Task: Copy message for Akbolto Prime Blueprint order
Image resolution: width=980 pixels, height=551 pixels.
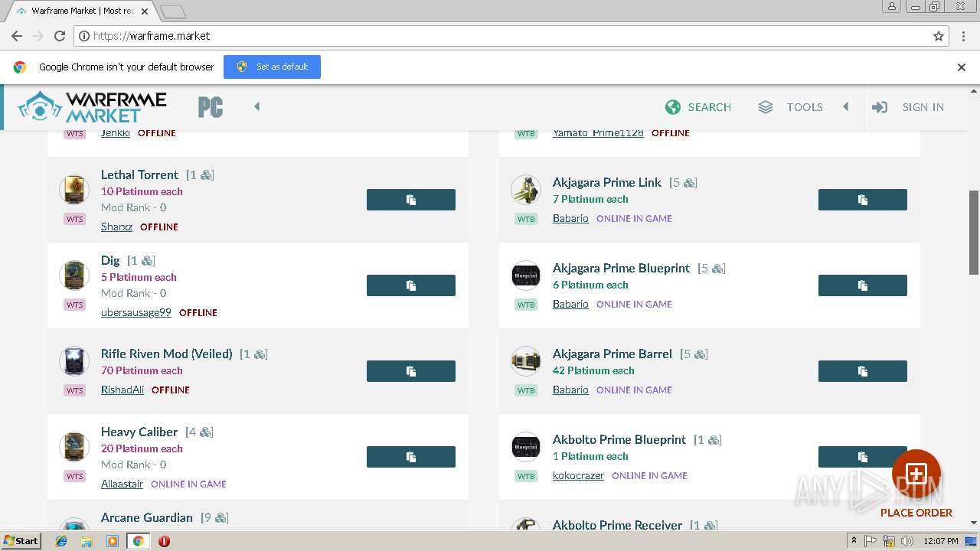Action: 863,457
